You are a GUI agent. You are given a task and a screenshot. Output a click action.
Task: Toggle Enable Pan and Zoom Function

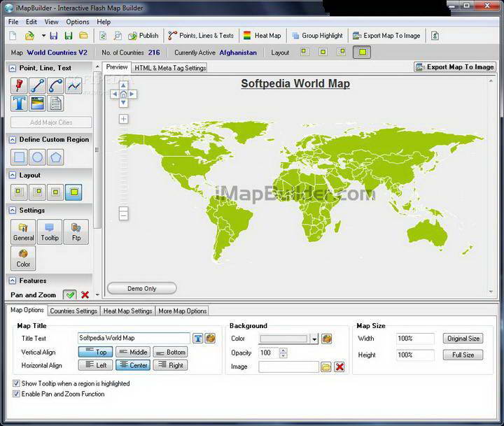16,394
